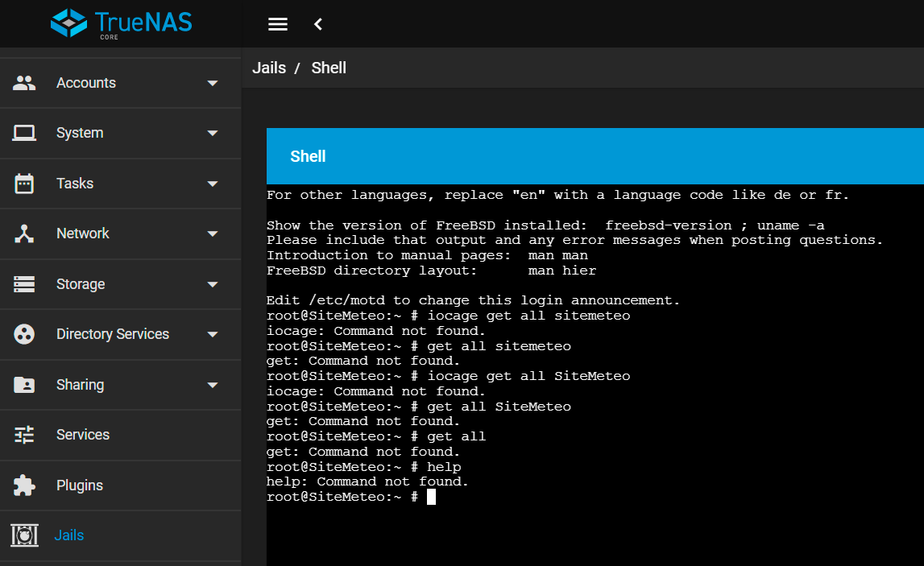This screenshot has height=566, width=924.
Task: Expand the Accounts dropdown arrow
Action: point(213,83)
